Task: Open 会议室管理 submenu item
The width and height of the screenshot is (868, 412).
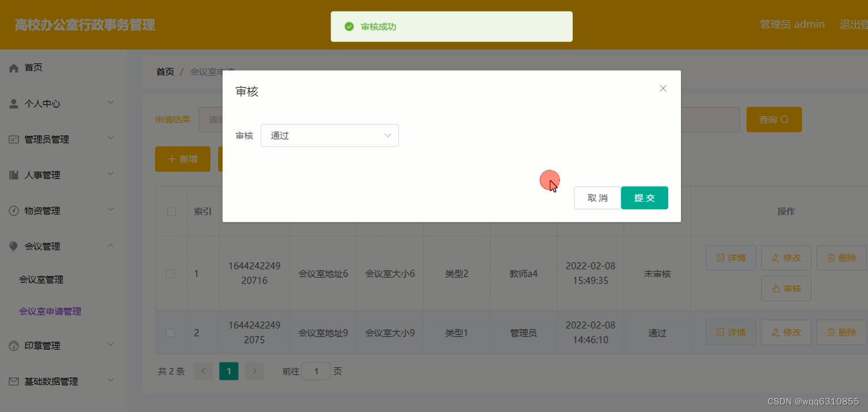Action: point(41,279)
